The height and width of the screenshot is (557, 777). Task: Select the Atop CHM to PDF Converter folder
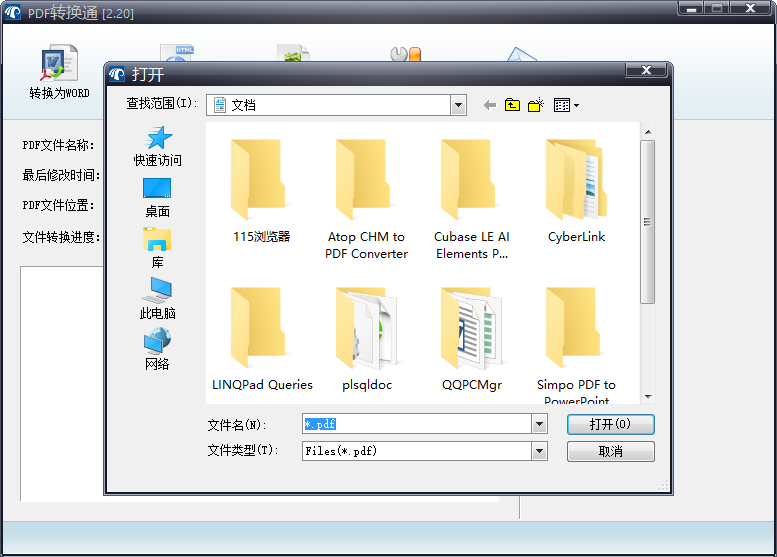click(x=367, y=199)
